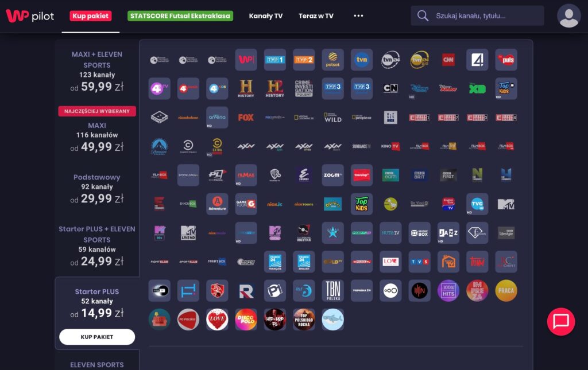588x370 pixels.
Task: Click the WP Pilot logo
Action: pyautogui.click(x=30, y=16)
